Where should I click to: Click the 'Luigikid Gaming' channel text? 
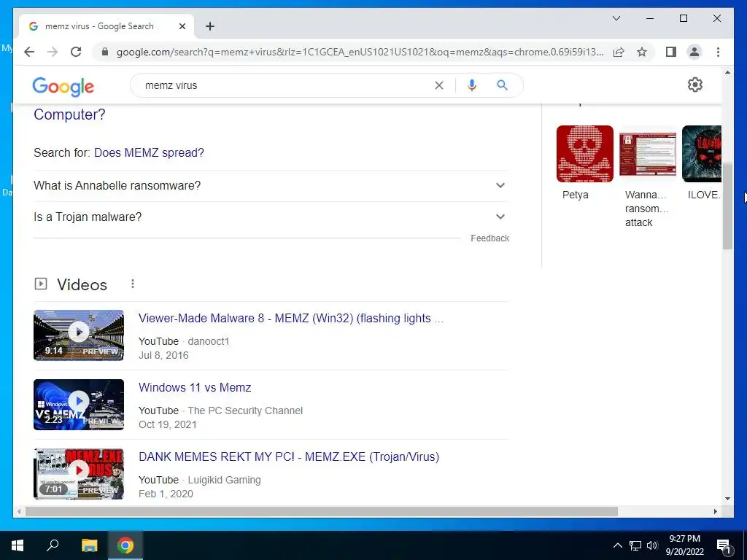[225, 480]
